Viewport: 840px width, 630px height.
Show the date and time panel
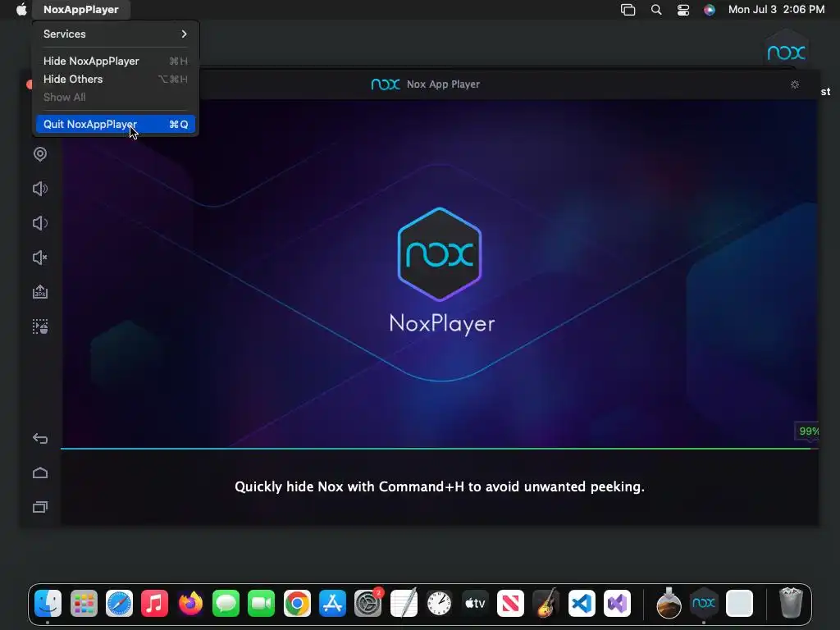click(776, 10)
